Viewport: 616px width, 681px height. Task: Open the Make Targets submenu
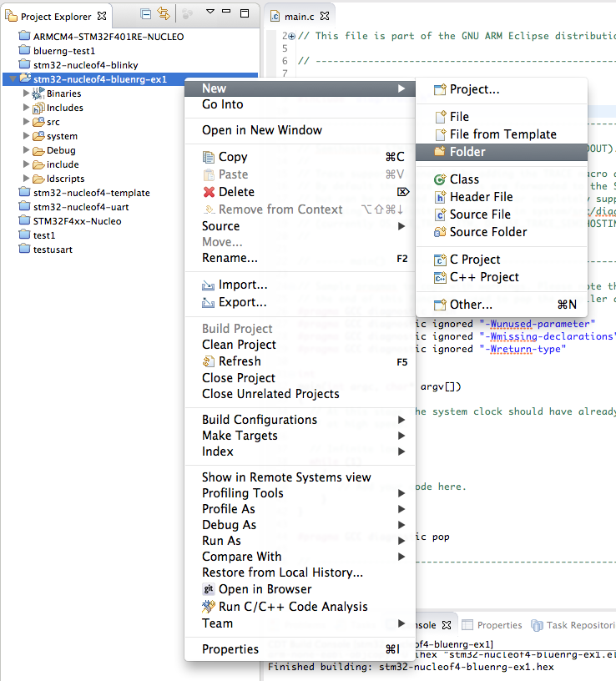coord(300,436)
